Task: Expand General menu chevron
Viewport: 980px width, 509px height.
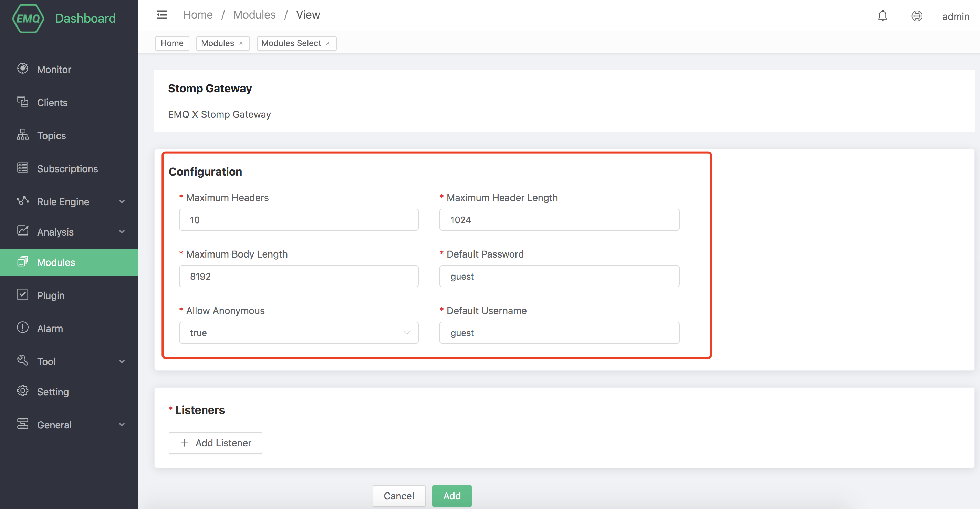Action: tap(122, 425)
